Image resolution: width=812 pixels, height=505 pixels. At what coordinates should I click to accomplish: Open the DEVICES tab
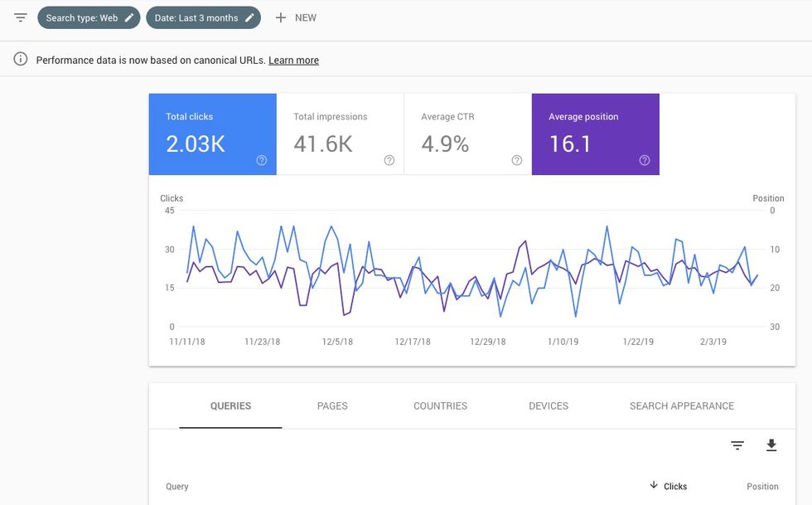(x=548, y=405)
